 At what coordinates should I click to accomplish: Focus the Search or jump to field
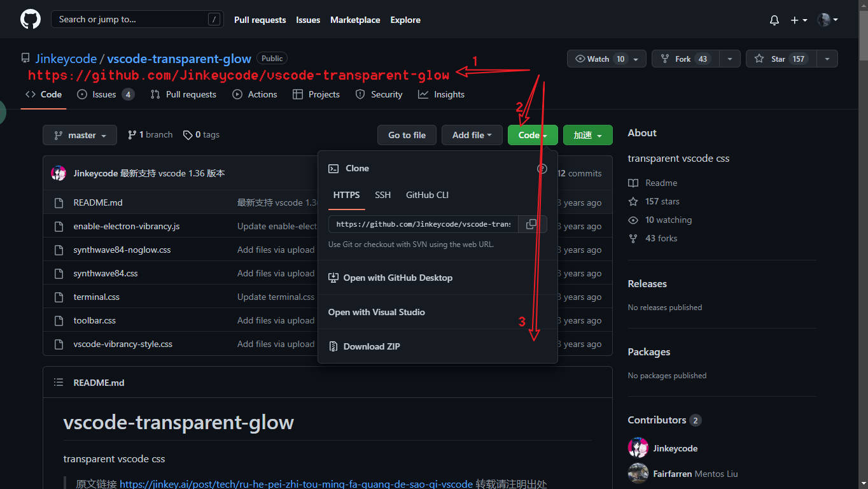pyautogui.click(x=137, y=19)
